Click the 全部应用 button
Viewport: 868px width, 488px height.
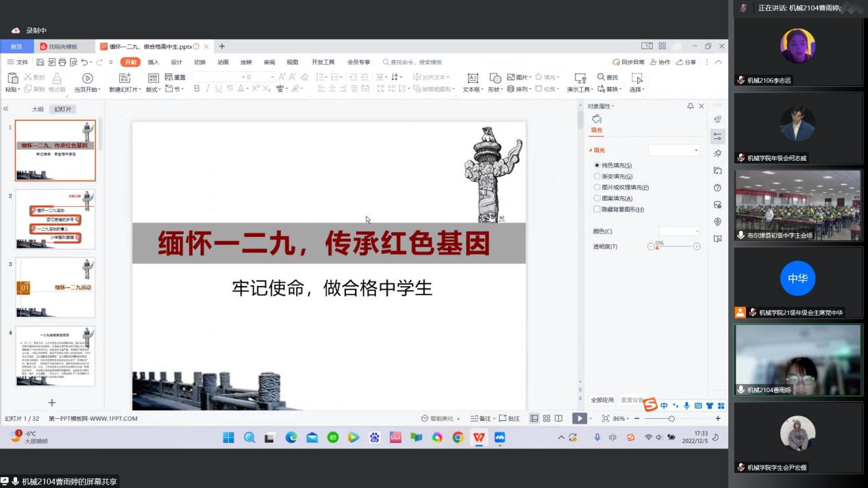click(x=602, y=400)
